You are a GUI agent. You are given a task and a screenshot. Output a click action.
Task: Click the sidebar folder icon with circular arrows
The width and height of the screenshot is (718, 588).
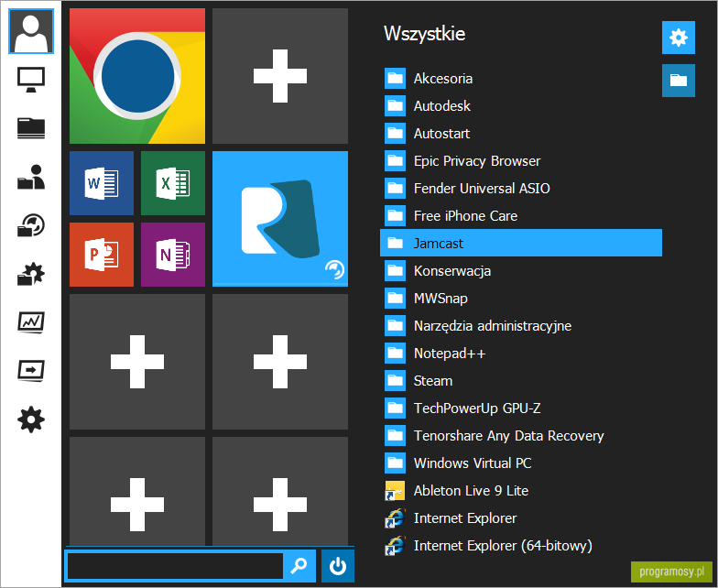31,225
